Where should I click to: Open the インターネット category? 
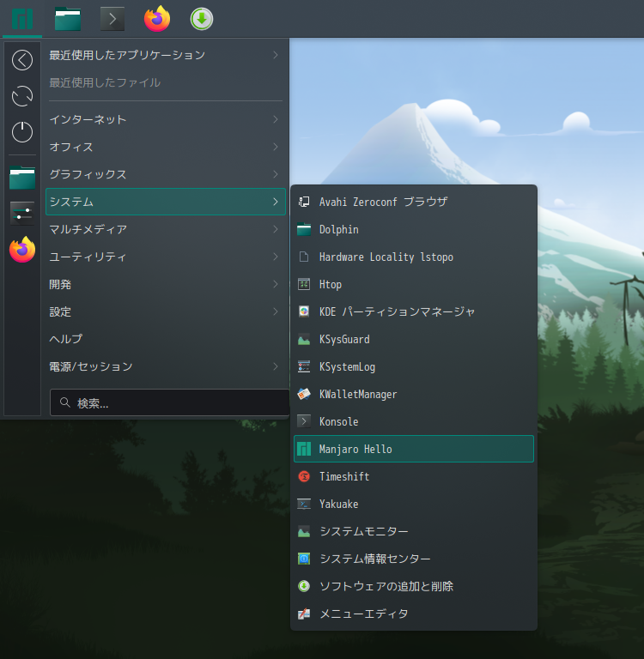(x=166, y=119)
